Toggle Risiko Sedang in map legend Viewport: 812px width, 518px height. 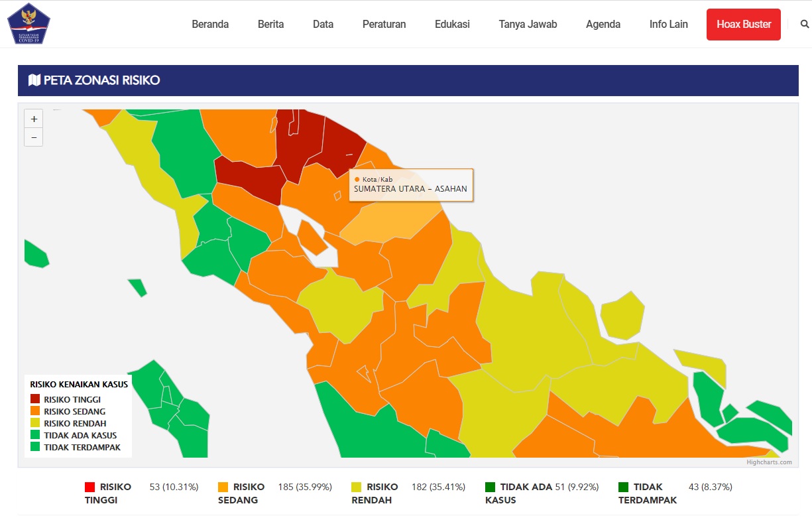click(x=74, y=411)
